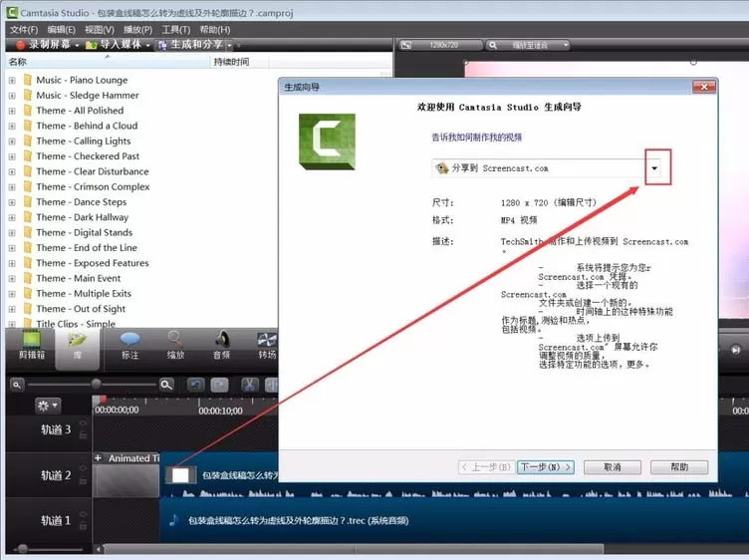This screenshot has width=749, height=560.
Task: Click the audio note icon on track 1
Action: (x=174, y=520)
